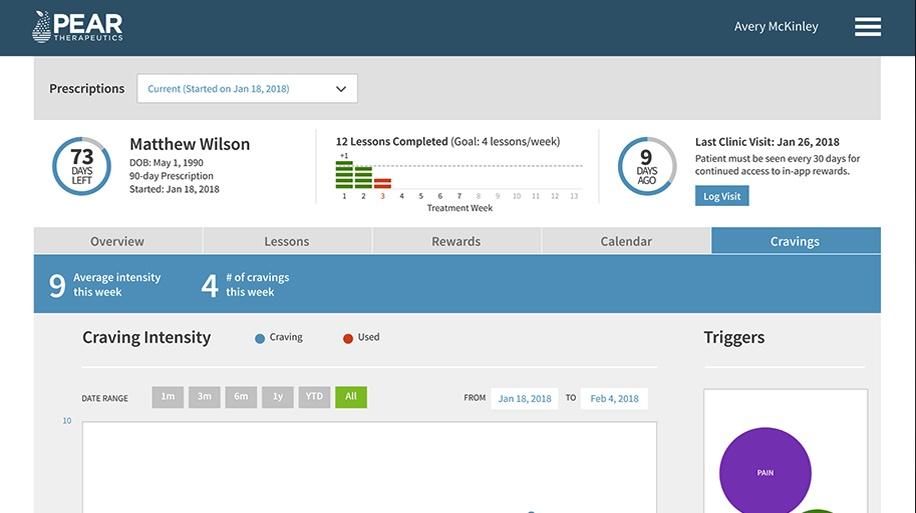The image size is (916, 513).
Task: Choose the YTD date range
Action: point(314,397)
